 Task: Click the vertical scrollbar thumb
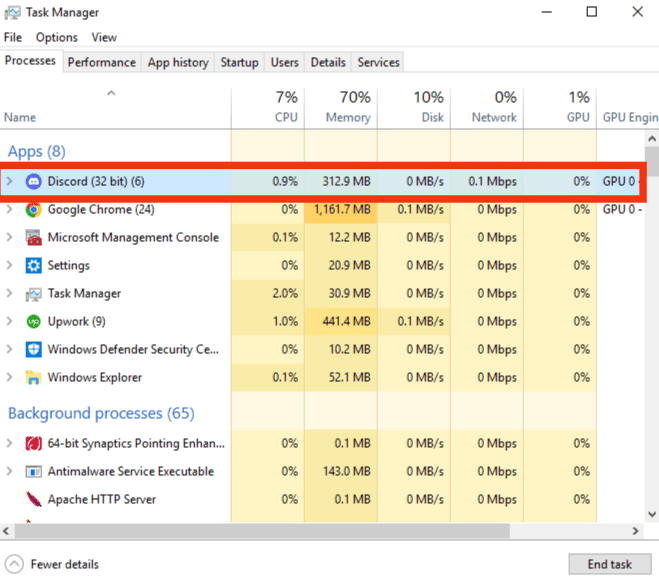click(652, 161)
